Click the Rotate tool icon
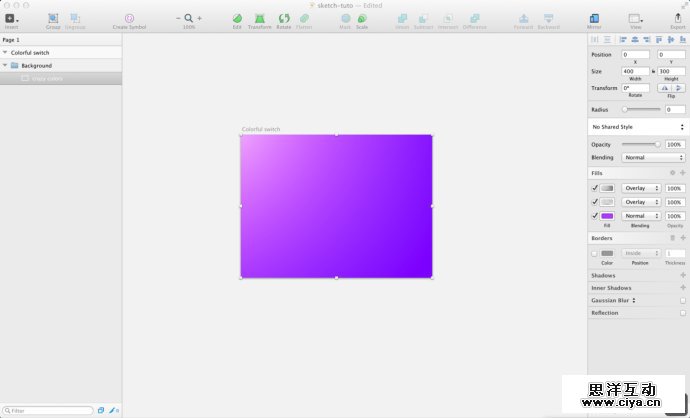 [x=284, y=19]
